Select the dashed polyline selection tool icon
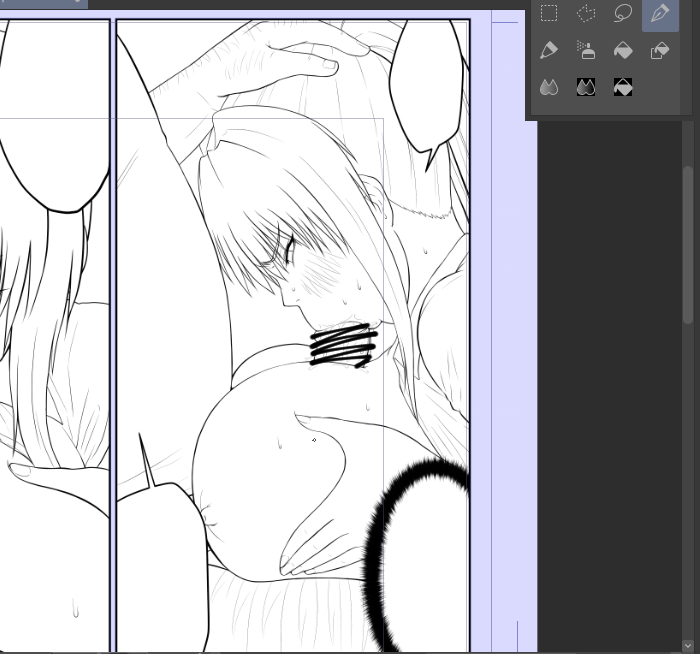Image resolution: width=700 pixels, height=654 pixels. [586, 13]
